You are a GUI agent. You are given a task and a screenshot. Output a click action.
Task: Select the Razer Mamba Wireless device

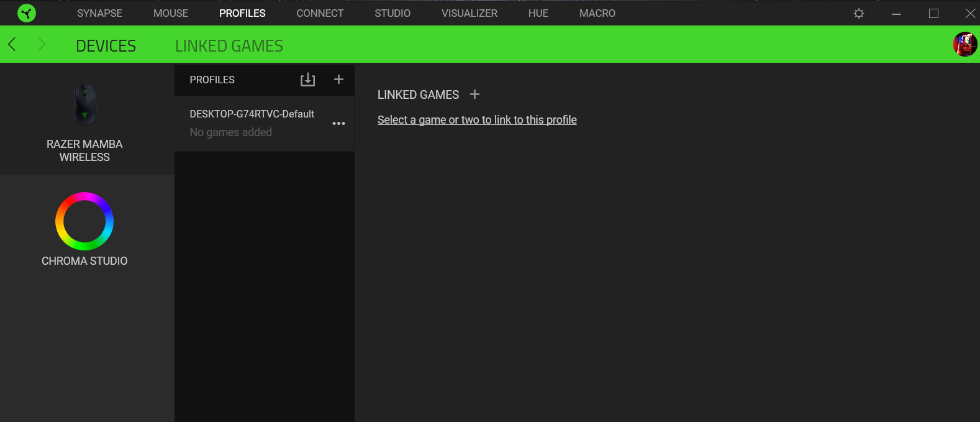click(x=84, y=121)
